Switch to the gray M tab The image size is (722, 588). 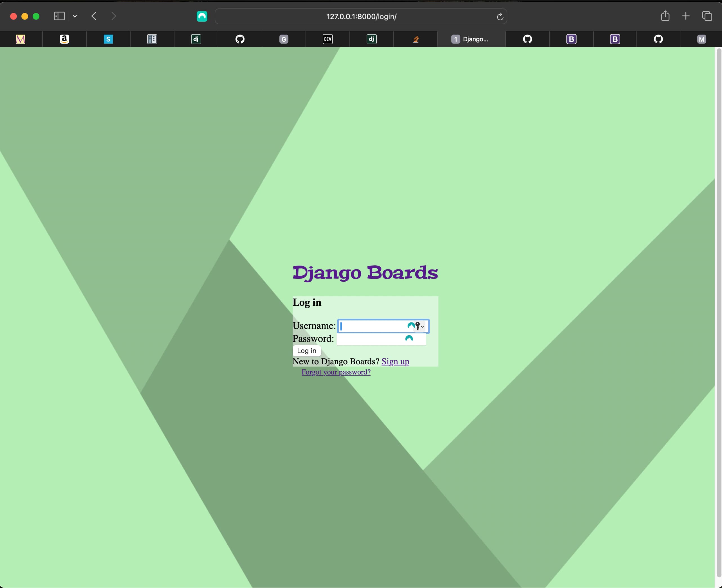coord(701,39)
